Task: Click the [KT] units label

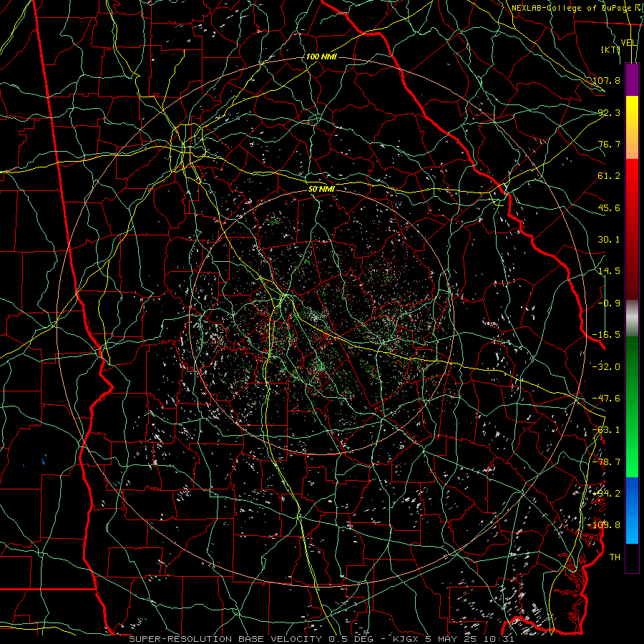Action: pos(610,49)
